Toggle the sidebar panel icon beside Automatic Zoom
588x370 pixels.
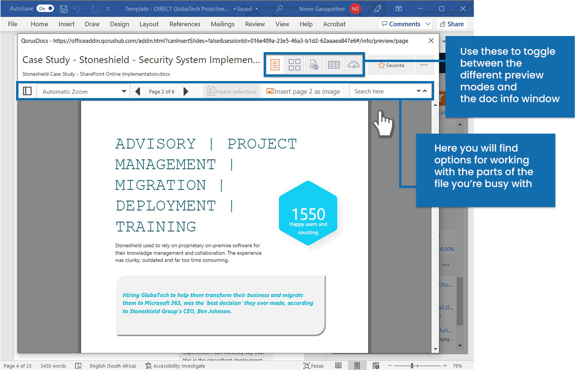[x=27, y=90]
